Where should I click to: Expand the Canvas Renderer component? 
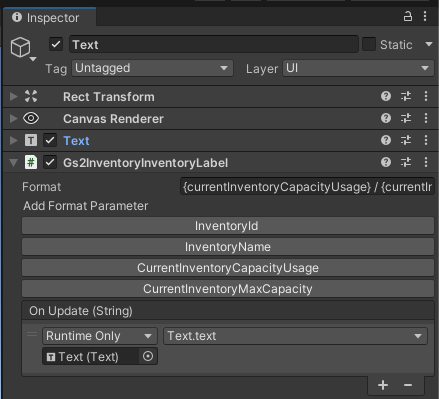coord(13,118)
